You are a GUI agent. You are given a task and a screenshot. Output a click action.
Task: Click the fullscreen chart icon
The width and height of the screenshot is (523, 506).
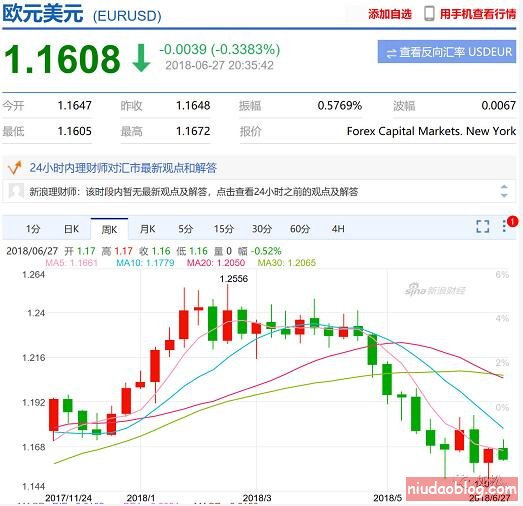click(483, 226)
